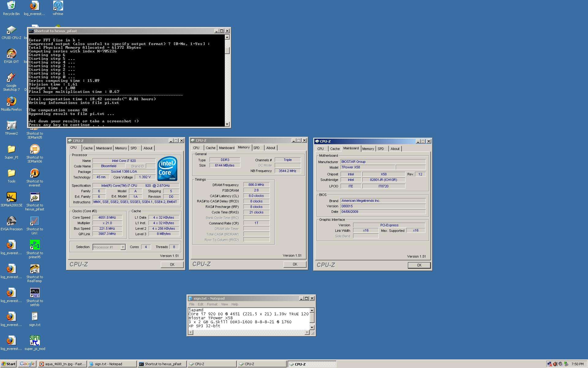Click the DRAM Frequency value 886.0 MHz
This screenshot has width=588, height=368.
pyautogui.click(x=256, y=185)
